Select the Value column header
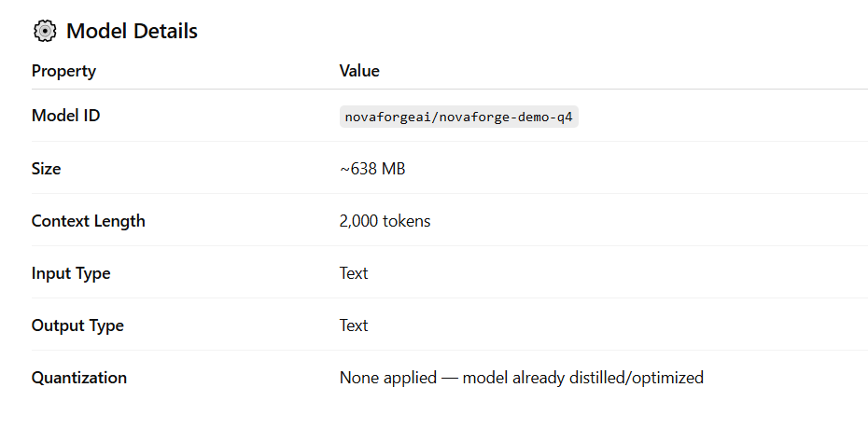This screenshot has width=868, height=429. (359, 71)
